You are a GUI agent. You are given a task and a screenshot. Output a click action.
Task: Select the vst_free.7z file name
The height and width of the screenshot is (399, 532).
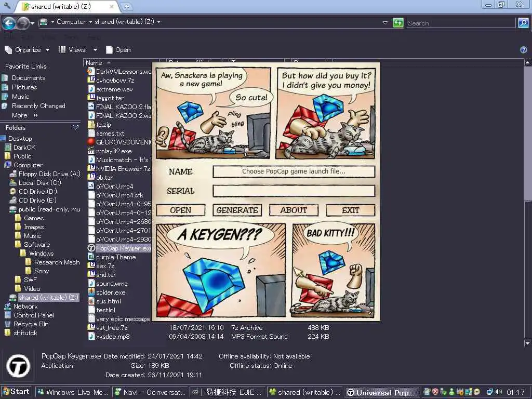tap(112, 328)
